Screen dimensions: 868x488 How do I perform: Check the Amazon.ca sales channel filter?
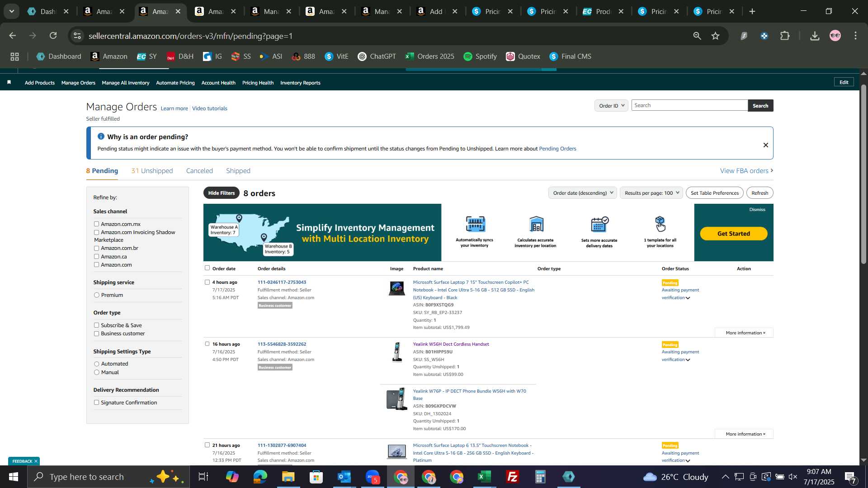[x=96, y=257]
